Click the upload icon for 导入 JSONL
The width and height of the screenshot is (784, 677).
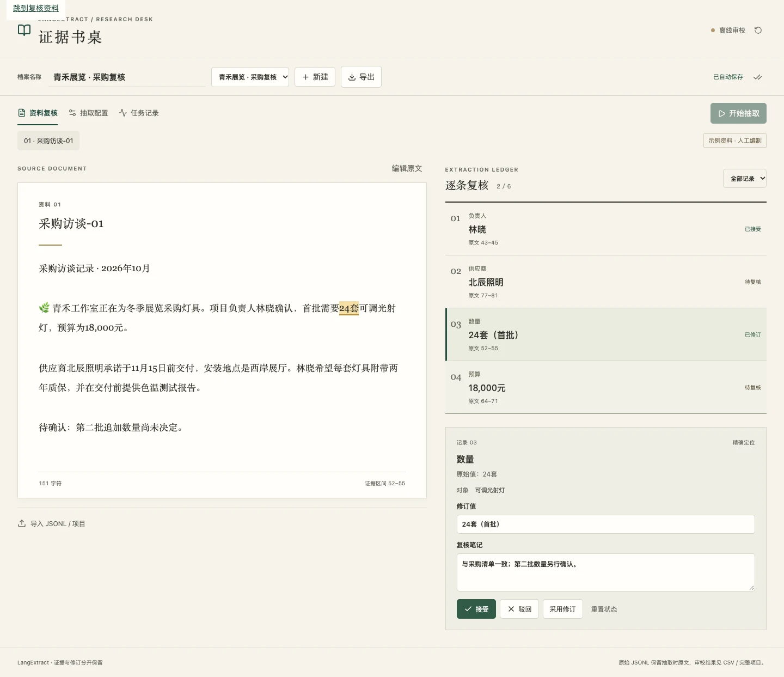[x=22, y=523]
